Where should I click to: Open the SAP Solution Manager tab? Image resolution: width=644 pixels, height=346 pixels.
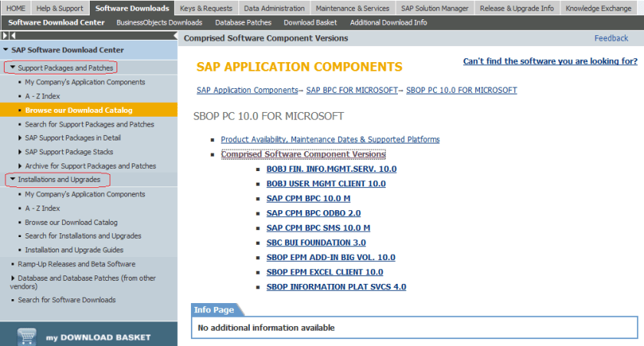pyautogui.click(x=434, y=8)
